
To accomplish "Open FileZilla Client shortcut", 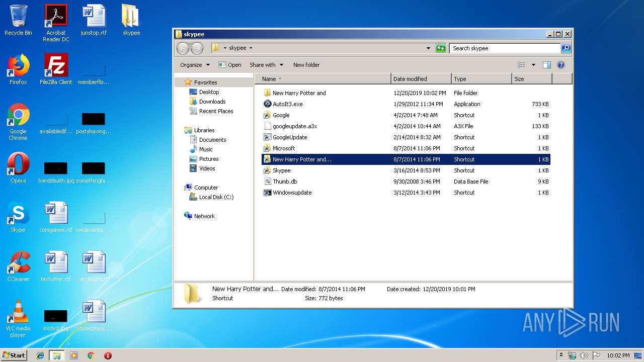I will 56,69.
